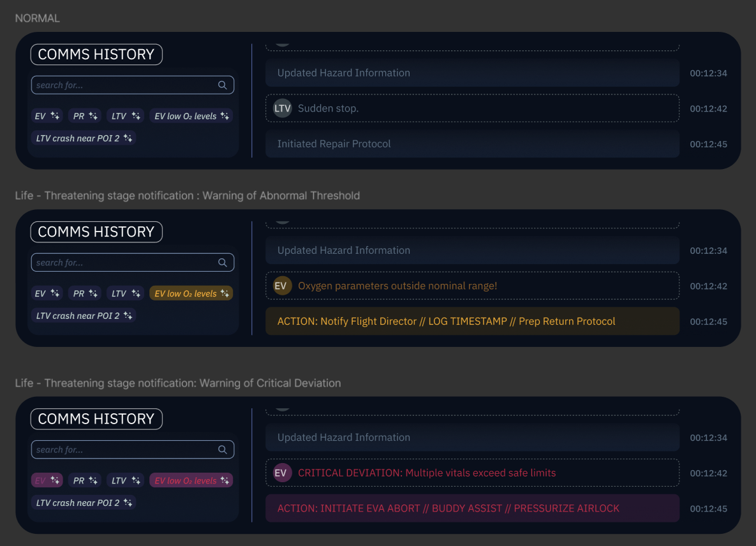756x546 pixels.
Task: Click COMMS HISTORY title in Abnormal Threshold panel
Action: (96, 232)
